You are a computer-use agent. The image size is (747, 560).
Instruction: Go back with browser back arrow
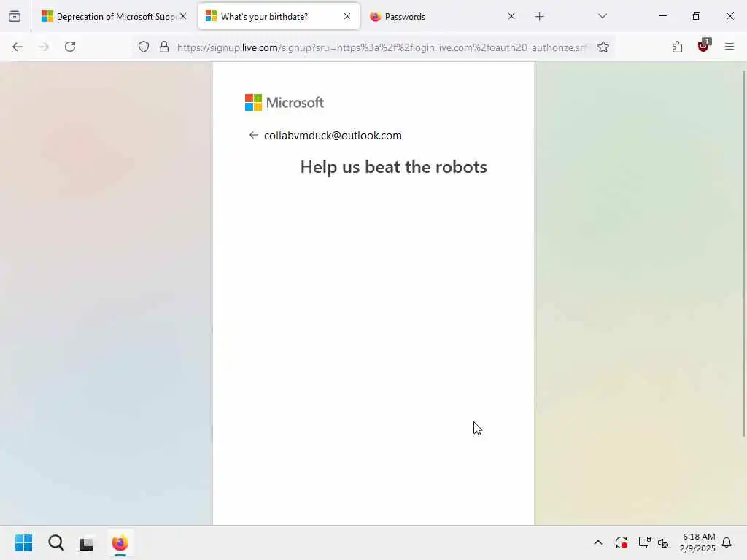point(18,47)
